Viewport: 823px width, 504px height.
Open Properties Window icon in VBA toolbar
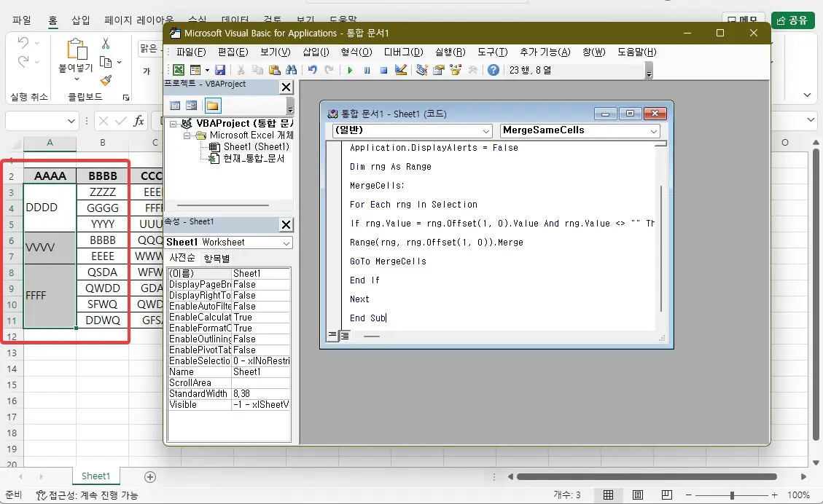click(438, 70)
